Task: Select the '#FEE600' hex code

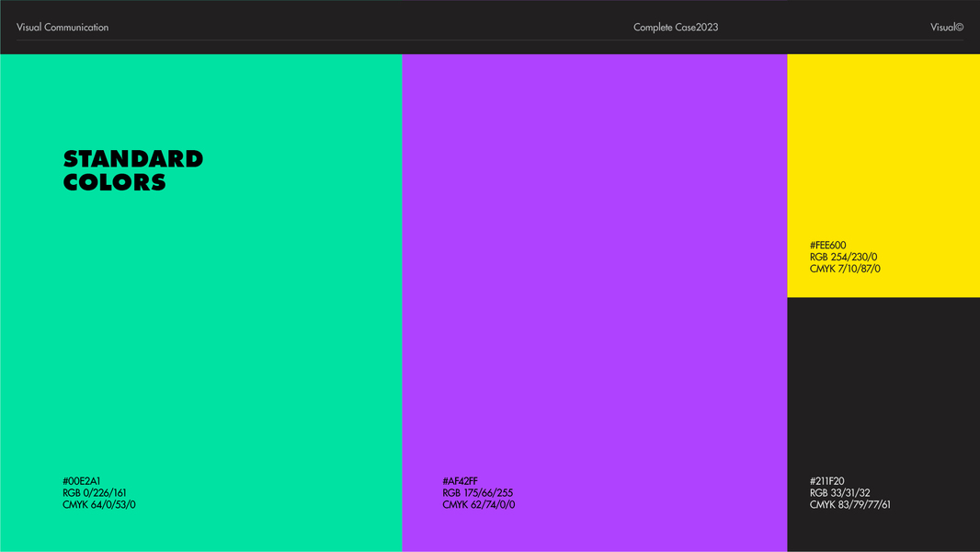Action: coord(828,245)
